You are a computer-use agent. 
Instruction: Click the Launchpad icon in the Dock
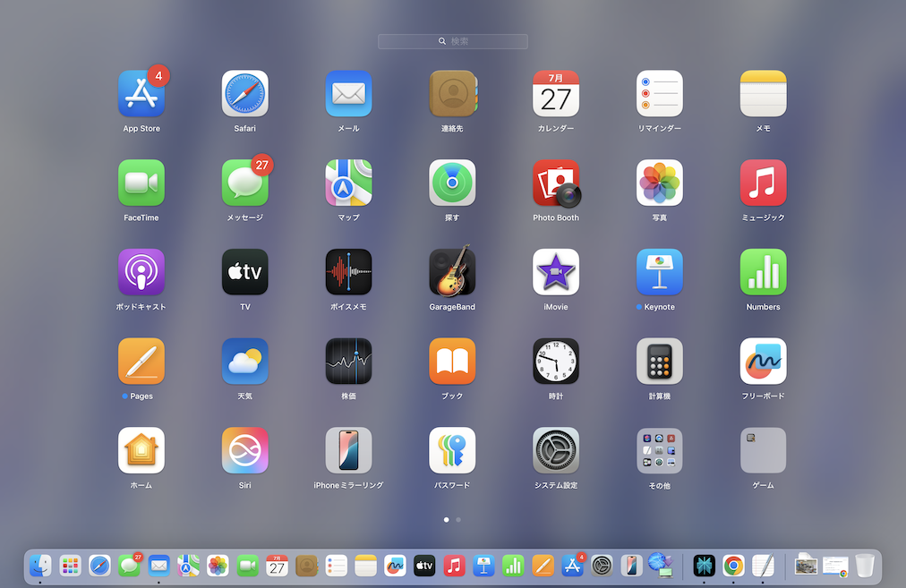(x=70, y=566)
